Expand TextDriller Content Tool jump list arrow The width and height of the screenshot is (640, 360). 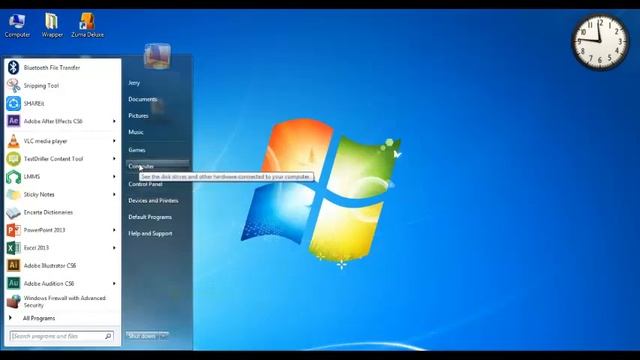(114, 159)
